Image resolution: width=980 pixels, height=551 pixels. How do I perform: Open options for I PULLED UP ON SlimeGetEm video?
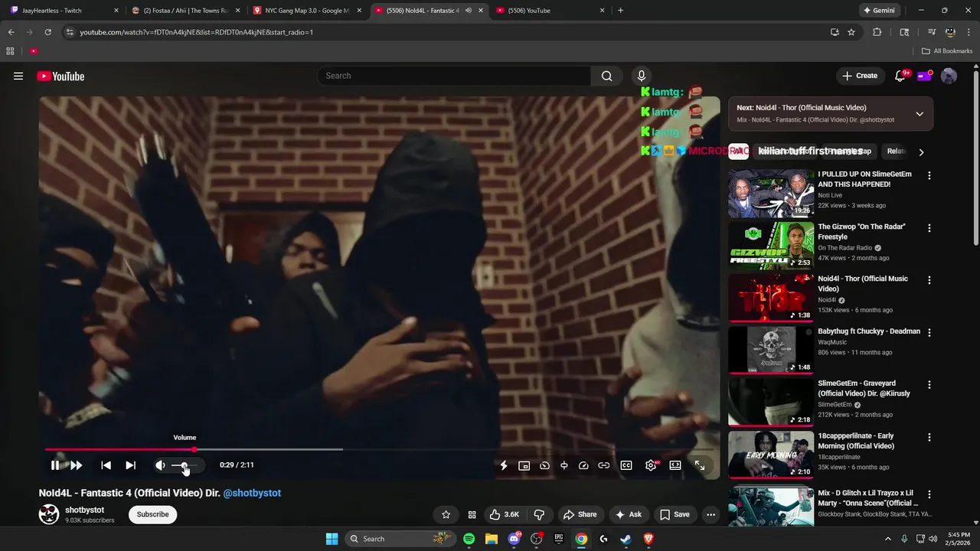coord(929,175)
